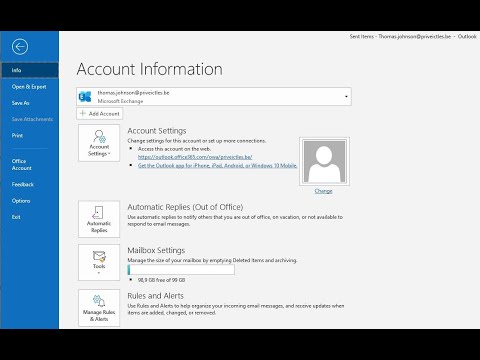Image resolution: width=480 pixels, height=360 pixels.
Task: Open the Account Settings tile
Action: [x=99, y=143]
